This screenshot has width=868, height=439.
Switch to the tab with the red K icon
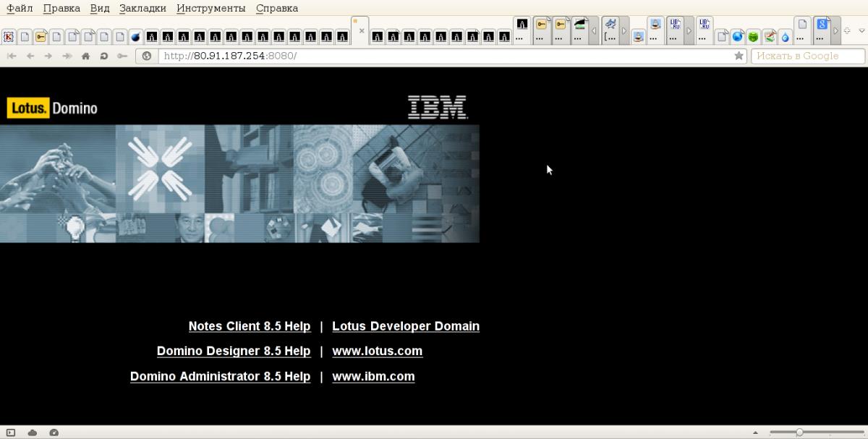9,36
